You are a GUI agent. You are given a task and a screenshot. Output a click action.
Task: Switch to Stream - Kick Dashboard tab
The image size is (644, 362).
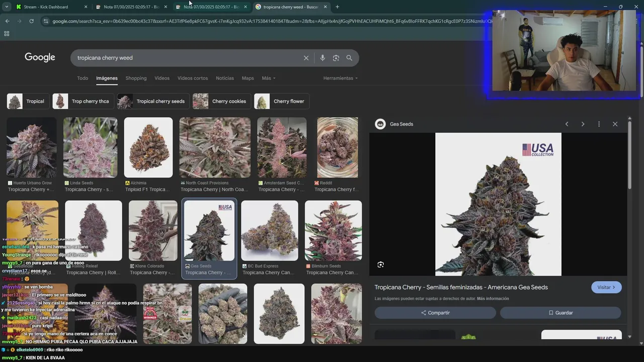coord(51,7)
